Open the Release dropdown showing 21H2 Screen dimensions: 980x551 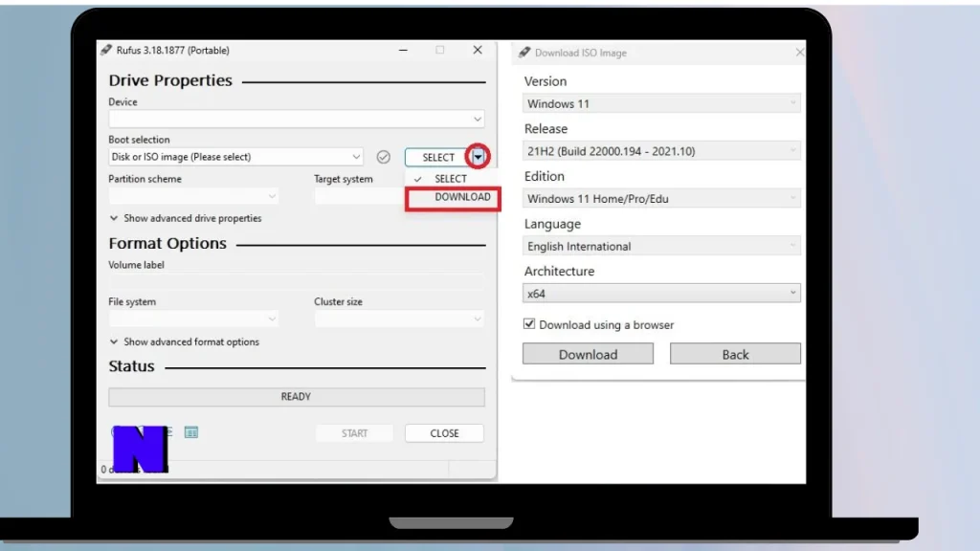click(661, 151)
